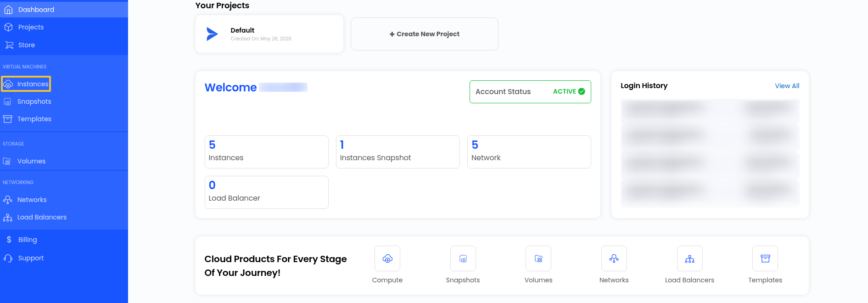Click the Networks label under products
Screen dimensions: 868x303
coord(614,280)
